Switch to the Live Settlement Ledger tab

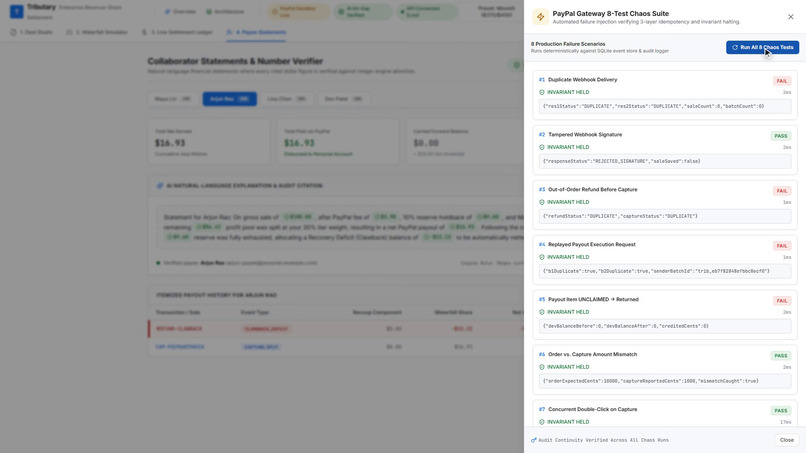coord(177,32)
